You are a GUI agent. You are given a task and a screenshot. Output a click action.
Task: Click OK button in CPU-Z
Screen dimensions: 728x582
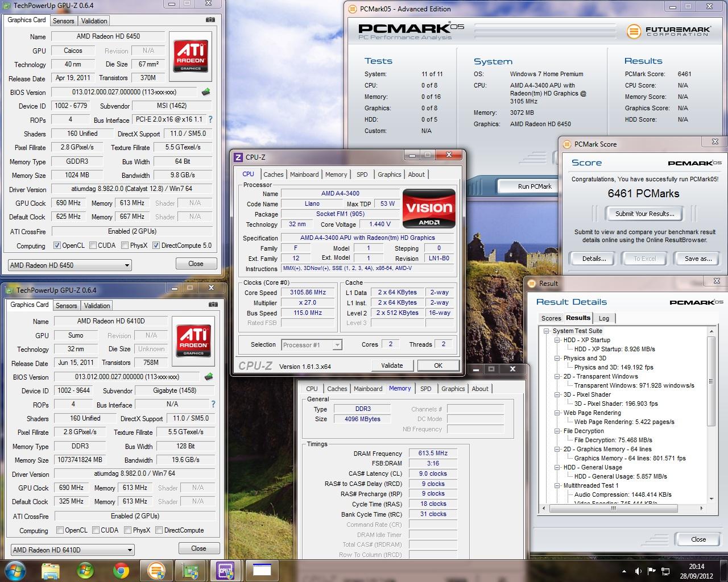pos(438,365)
